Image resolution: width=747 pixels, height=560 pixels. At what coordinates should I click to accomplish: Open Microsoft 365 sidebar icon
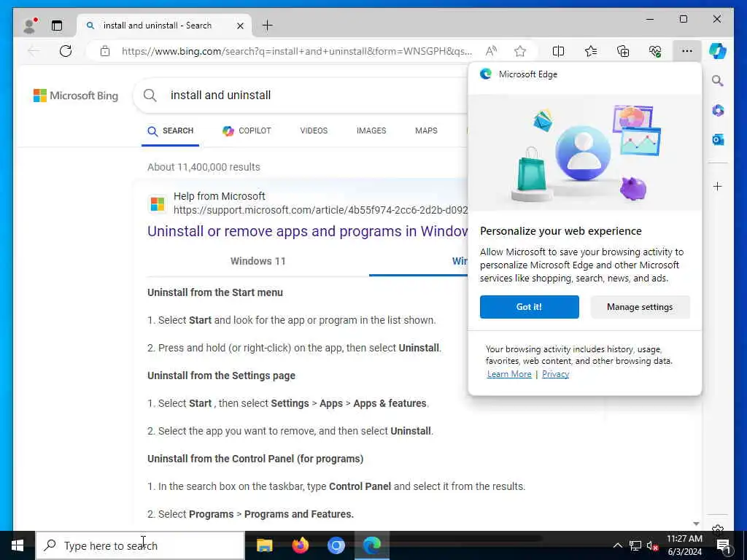point(718,111)
